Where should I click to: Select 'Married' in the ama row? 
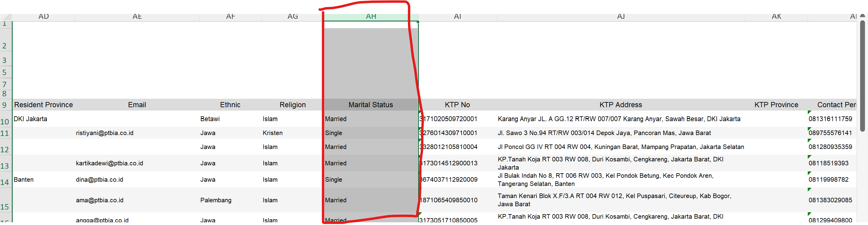(371, 200)
